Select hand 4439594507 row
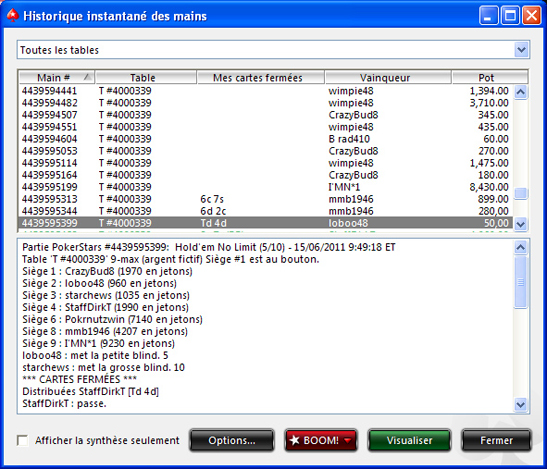 [265, 115]
